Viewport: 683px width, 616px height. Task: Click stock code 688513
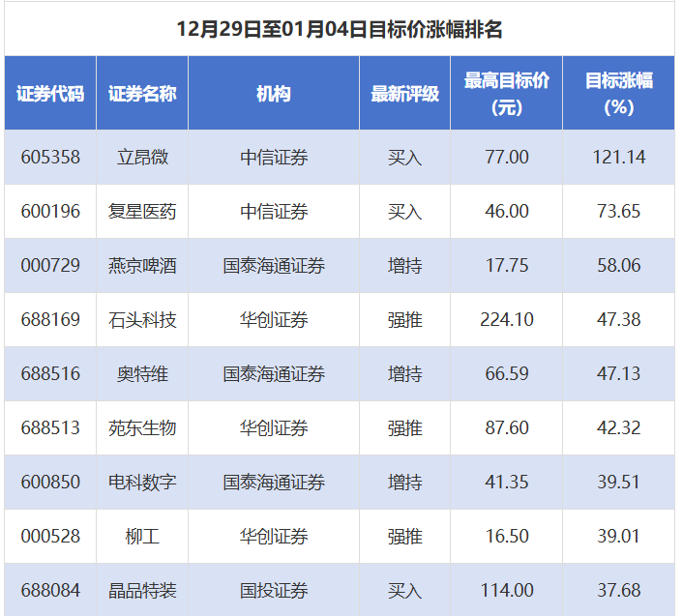[50, 427]
